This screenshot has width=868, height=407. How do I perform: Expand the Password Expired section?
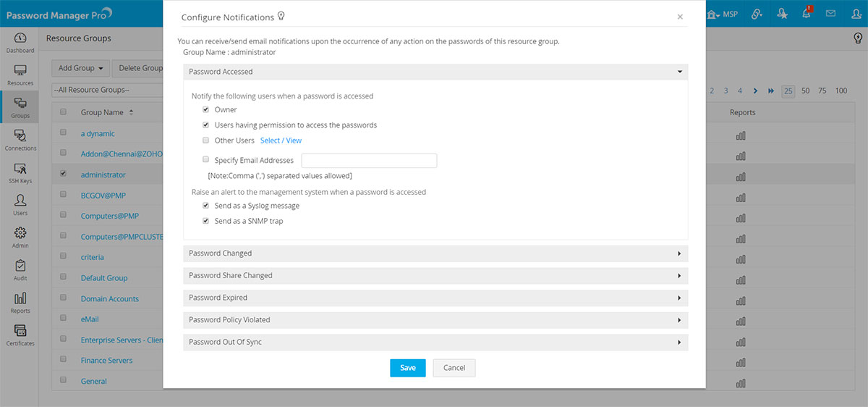coord(435,298)
